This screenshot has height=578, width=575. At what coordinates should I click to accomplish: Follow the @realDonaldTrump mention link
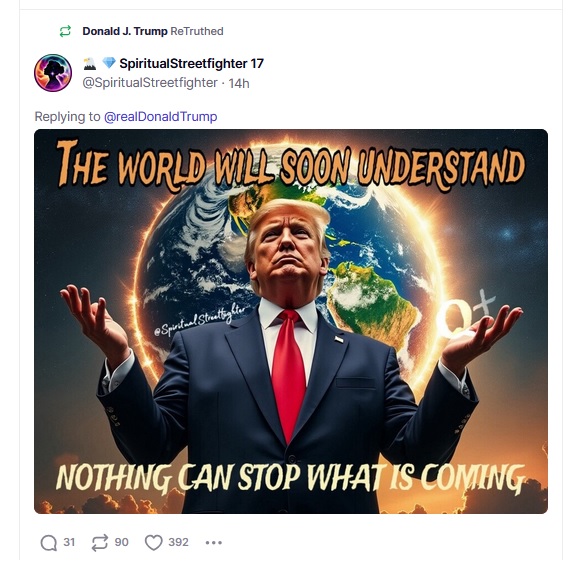(x=161, y=116)
